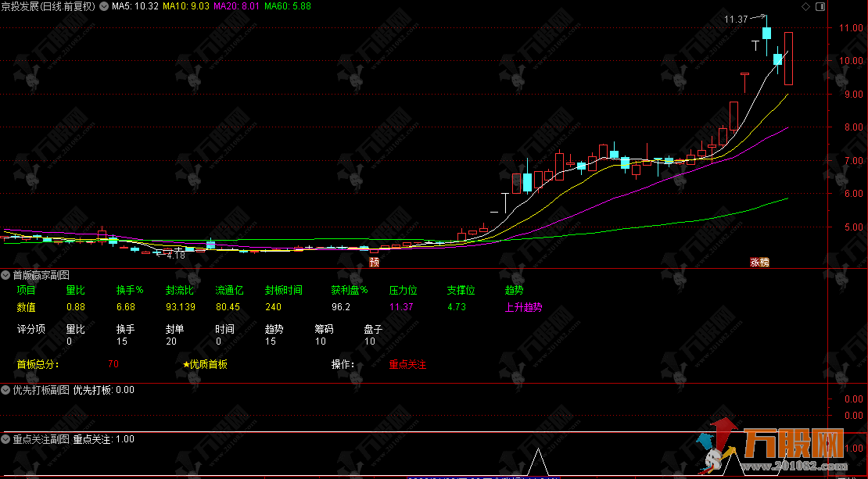Click the MA5 moving average label
Screen dimensions: 868x479
pyautogui.click(x=135, y=6)
